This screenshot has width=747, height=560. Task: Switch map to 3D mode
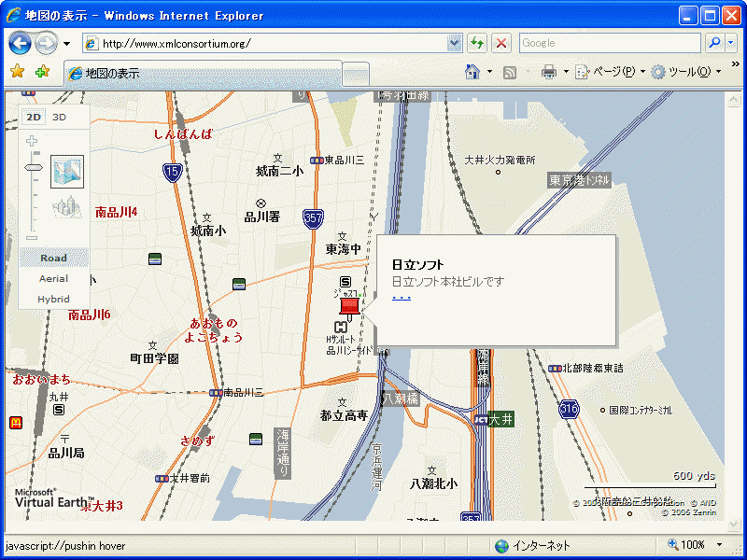click(59, 117)
